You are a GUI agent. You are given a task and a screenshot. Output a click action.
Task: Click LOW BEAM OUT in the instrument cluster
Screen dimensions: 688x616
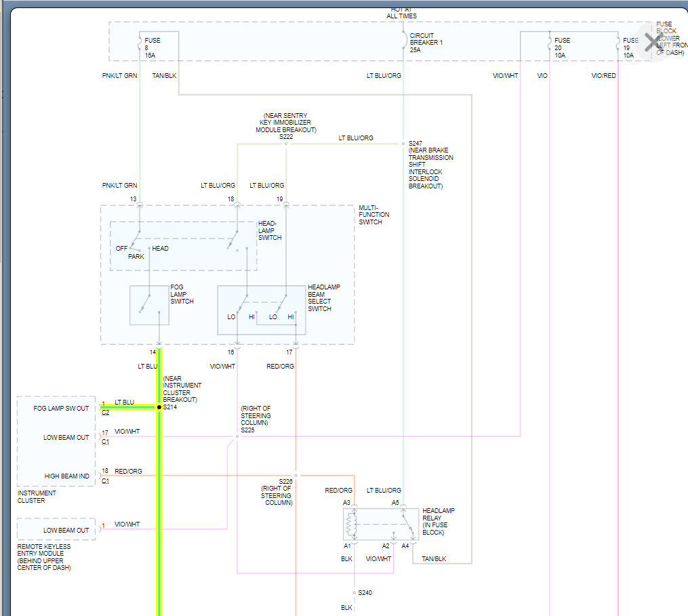point(66,438)
